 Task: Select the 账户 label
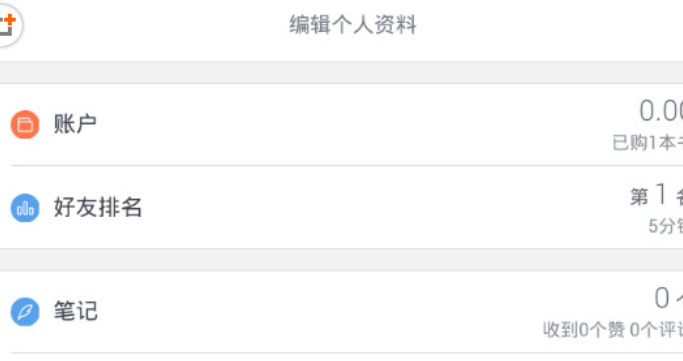pyautogui.click(x=75, y=124)
